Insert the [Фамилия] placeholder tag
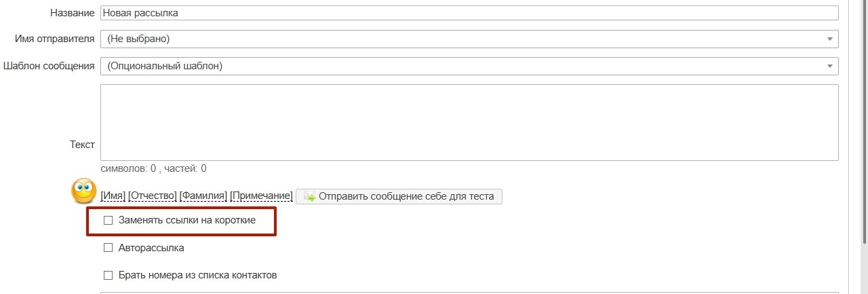This screenshot has width=868, height=294. point(203,196)
